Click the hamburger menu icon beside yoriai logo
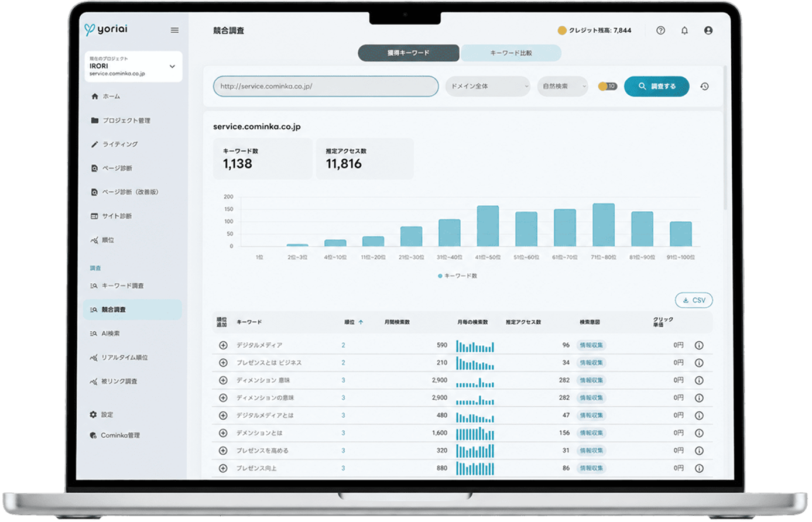Screen dimensions: 812x522 (x=174, y=30)
